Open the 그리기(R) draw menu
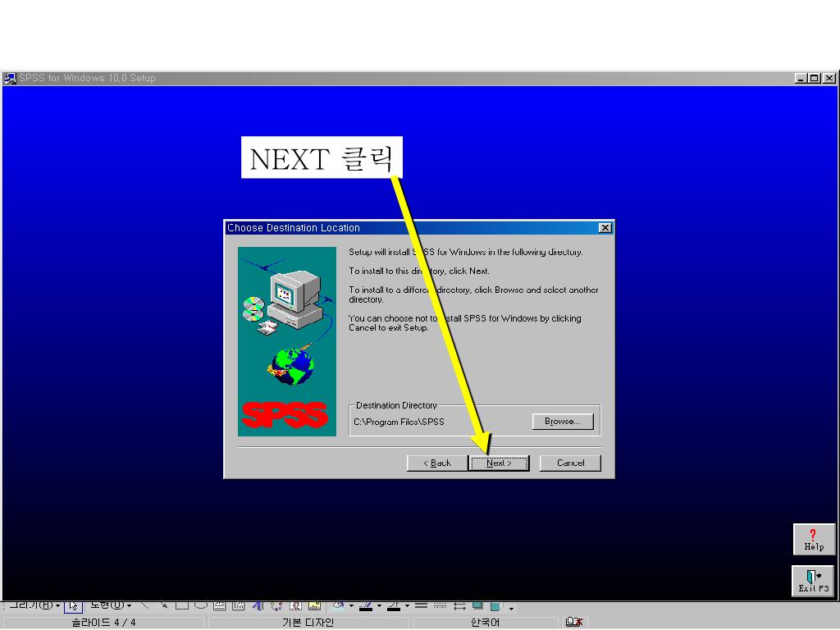Screen dimensions: 840x630 (34, 605)
